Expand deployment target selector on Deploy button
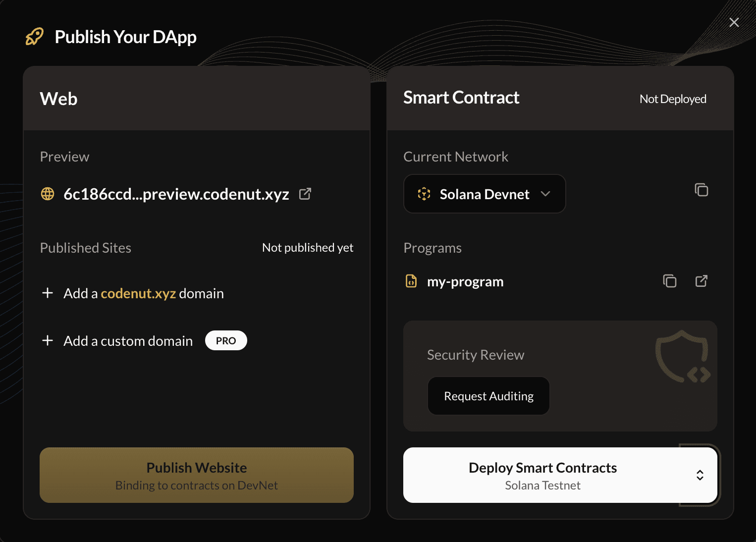The height and width of the screenshot is (542, 756). [x=700, y=475]
